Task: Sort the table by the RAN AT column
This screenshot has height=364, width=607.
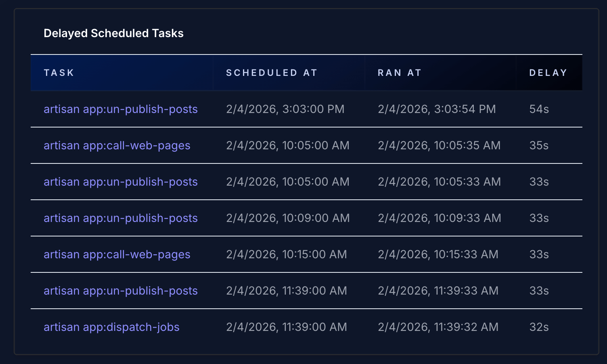Action: pyautogui.click(x=399, y=73)
